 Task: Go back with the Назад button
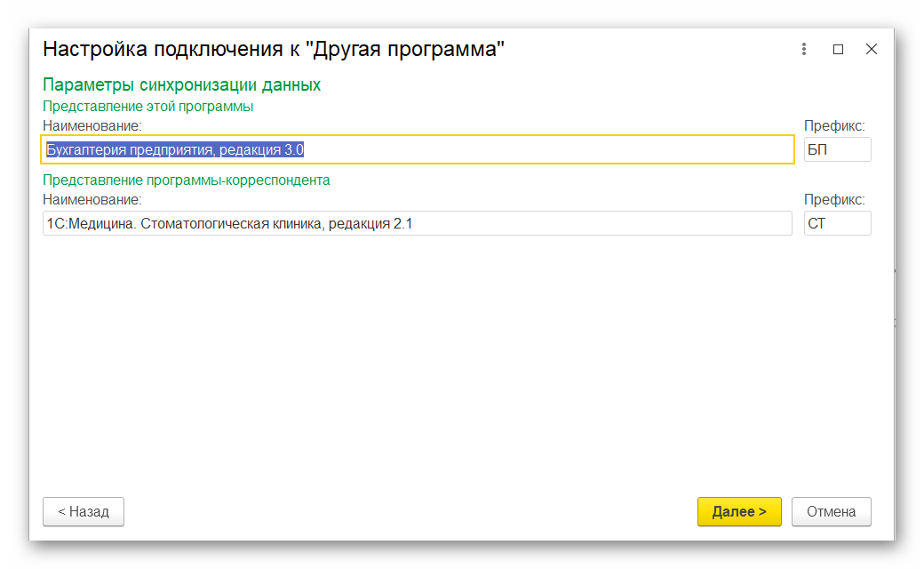tap(84, 512)
